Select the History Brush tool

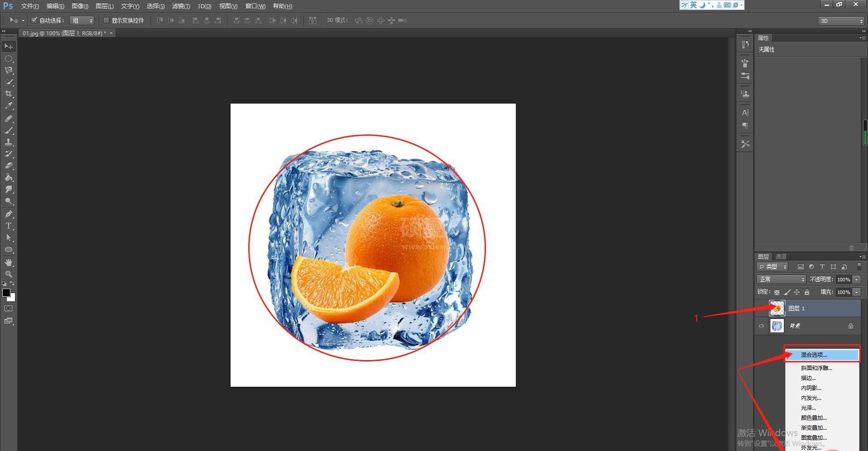9,154
